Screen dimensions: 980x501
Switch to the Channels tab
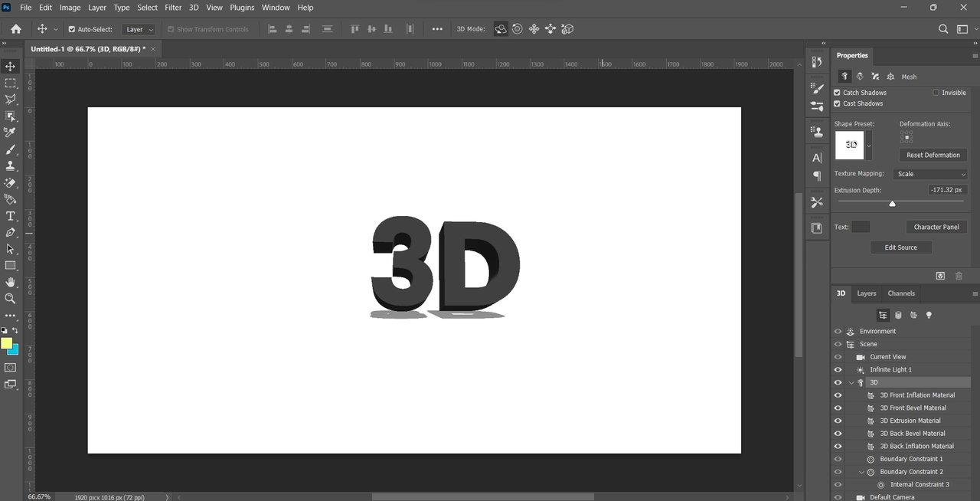tap(901, 293)
